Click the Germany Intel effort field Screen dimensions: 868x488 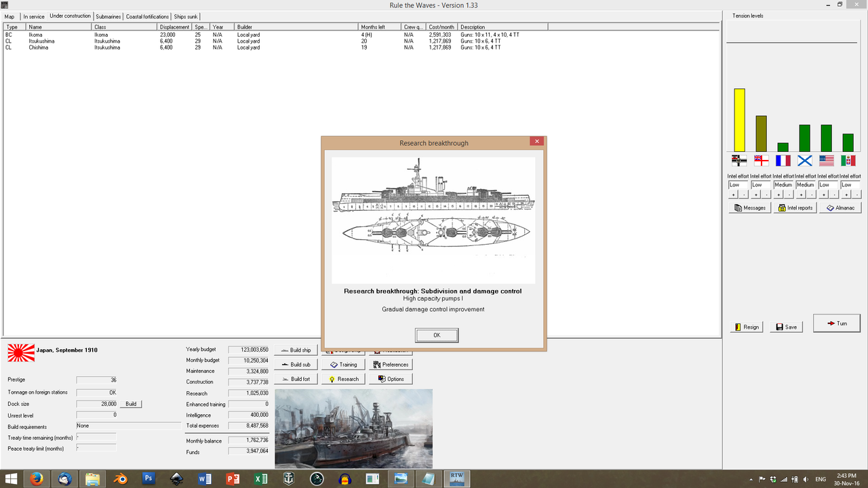(738, 185)
